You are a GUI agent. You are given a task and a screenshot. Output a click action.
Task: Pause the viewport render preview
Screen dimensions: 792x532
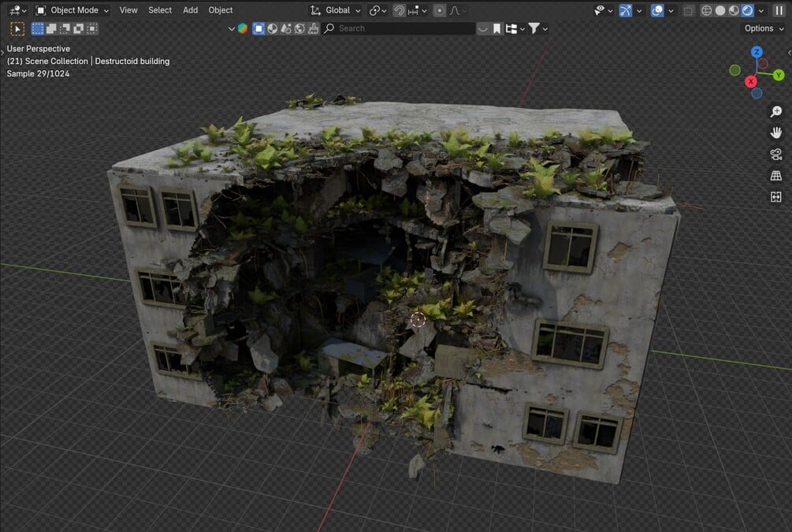779,10
